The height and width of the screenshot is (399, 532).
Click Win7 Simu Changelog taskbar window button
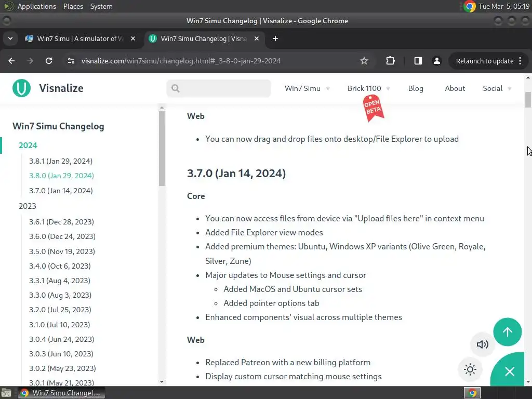[x=61, y=393]
